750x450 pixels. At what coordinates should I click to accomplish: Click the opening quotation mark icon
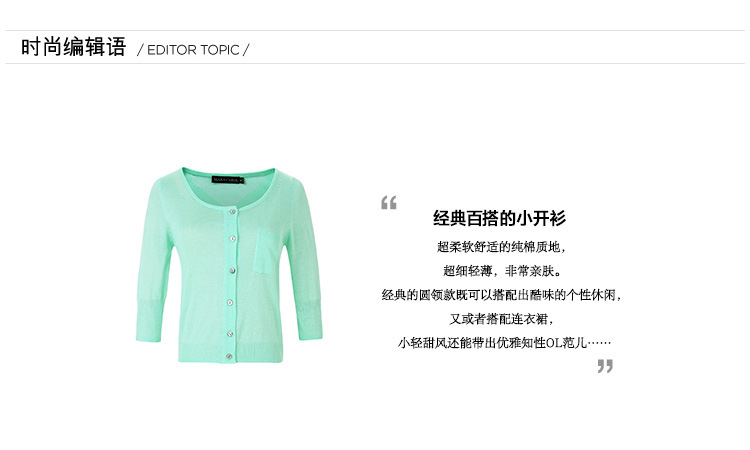tap(388, 203)
